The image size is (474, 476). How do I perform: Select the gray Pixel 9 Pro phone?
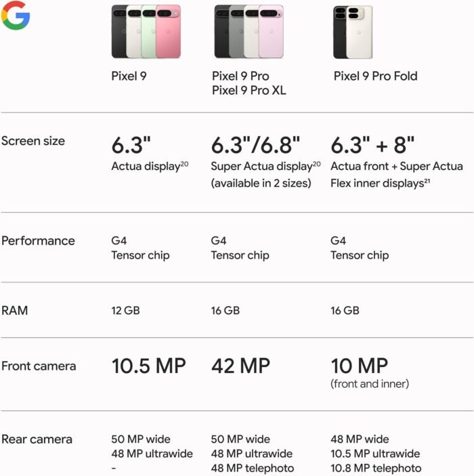tap(237, 37)
